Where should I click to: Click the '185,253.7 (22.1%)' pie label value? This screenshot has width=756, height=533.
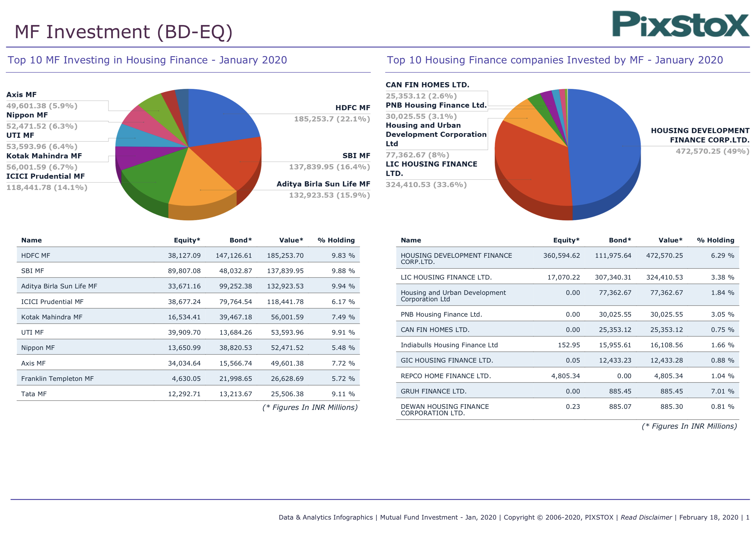pyautogui.click(x=332, y=119)
